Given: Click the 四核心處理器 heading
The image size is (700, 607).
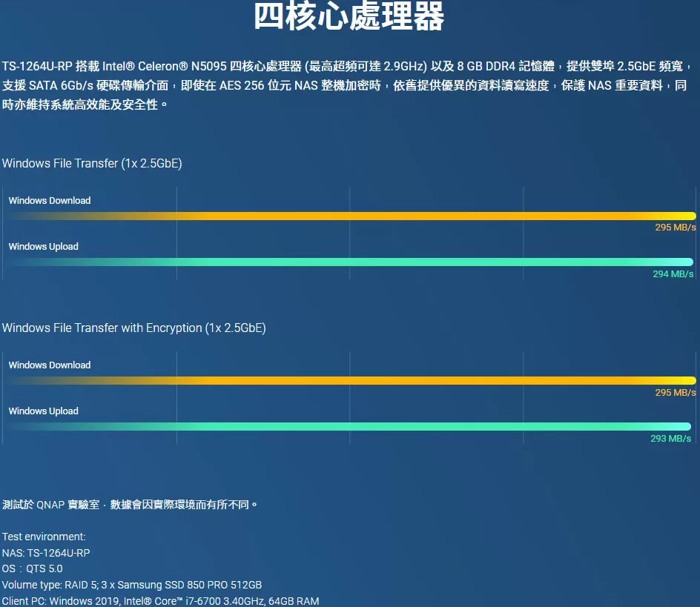Looking at the screenshot, I should point(349,16).
